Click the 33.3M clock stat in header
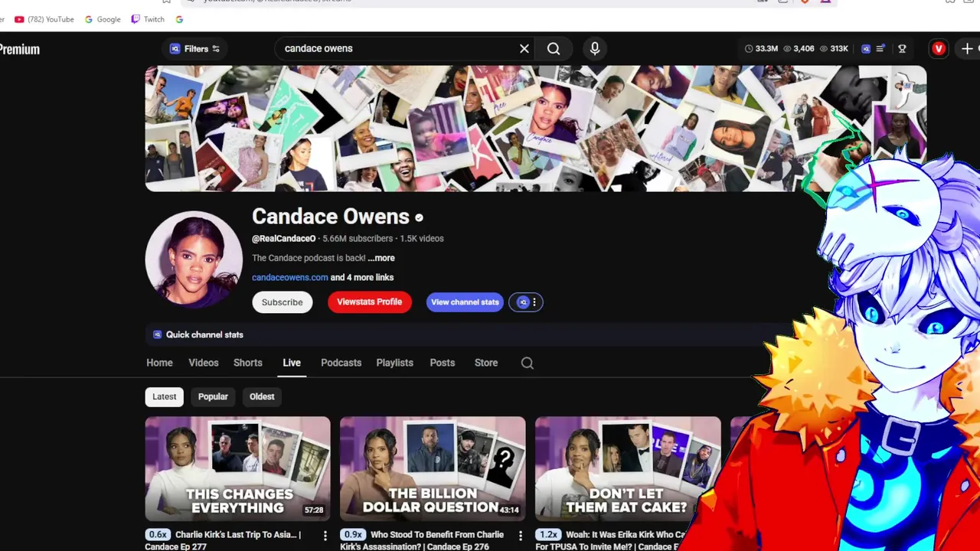Viewport: 980px width, 551px height. click(x=761, y=49)
